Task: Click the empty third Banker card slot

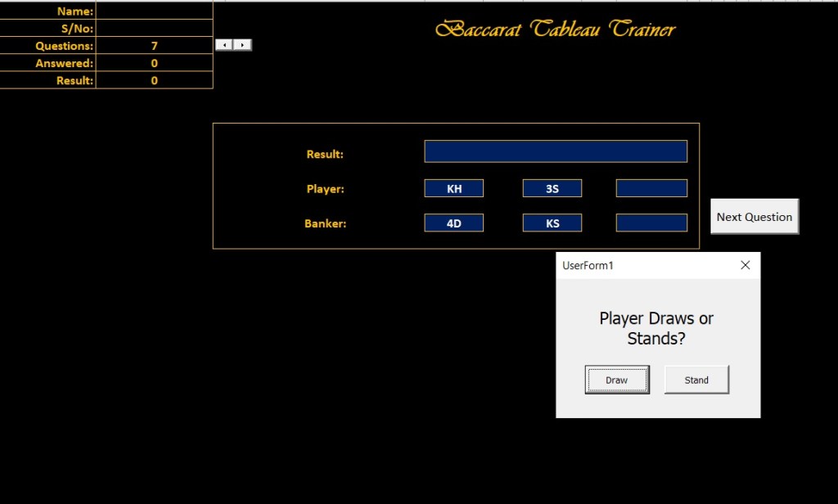Action: pos(651,222)
